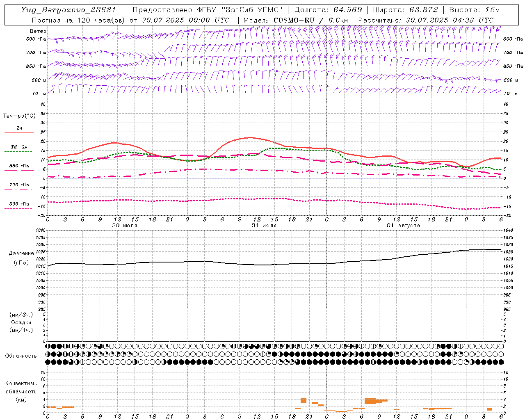Click the (мм/3ч.) precipitation unit label

pos(21,315)
